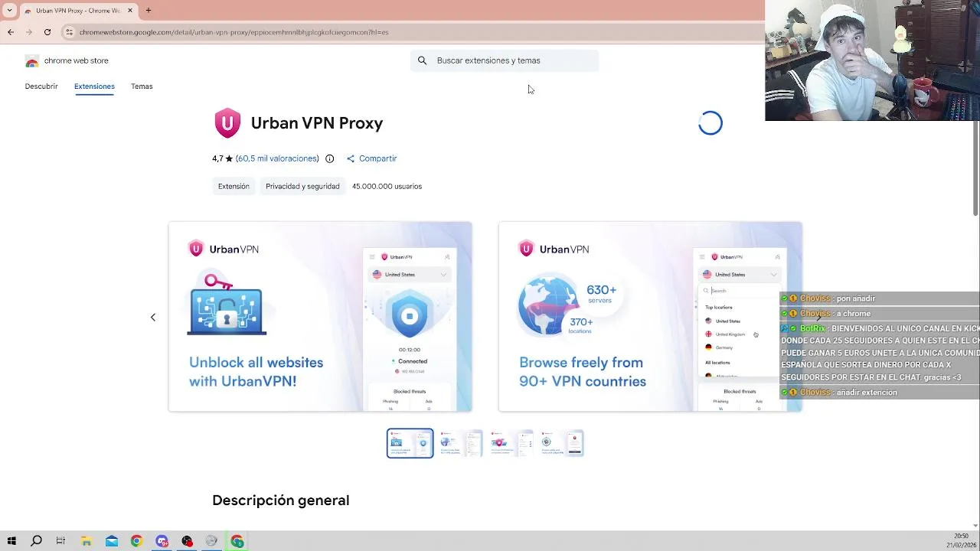Open the Windows Start menu
This screenshot has width=980, height=551.
(11, 541)
